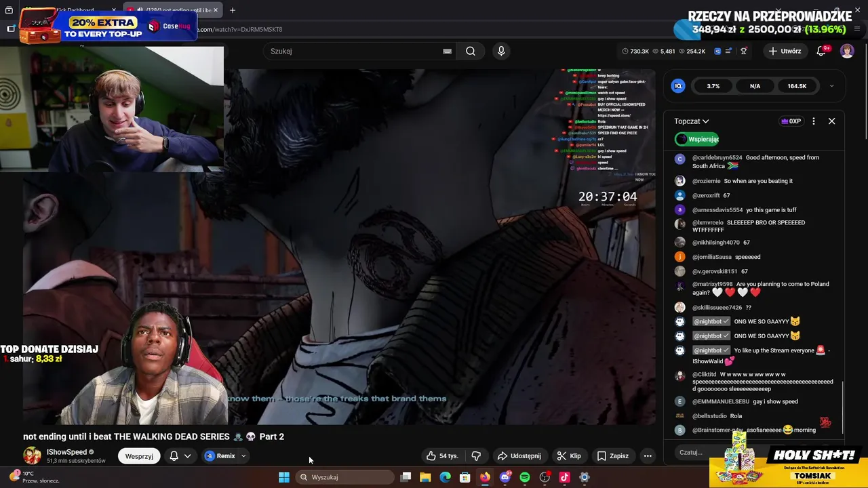Image resolution: width=868 pixels, height=488 pixels.
Task: Open the Topczat chat mode dropdown
Action: pos(691,121)
